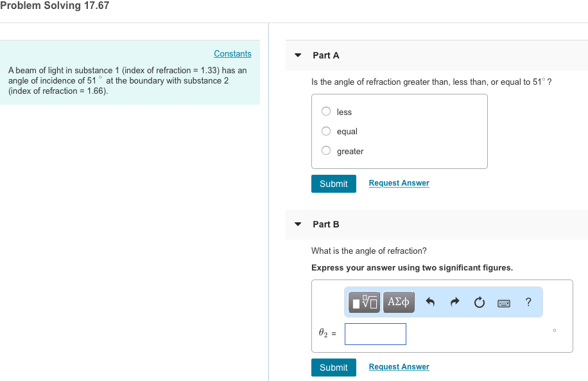Viewport: 588px width, 381px height.
Task: Collapse the Part B section
Action: 297,224
